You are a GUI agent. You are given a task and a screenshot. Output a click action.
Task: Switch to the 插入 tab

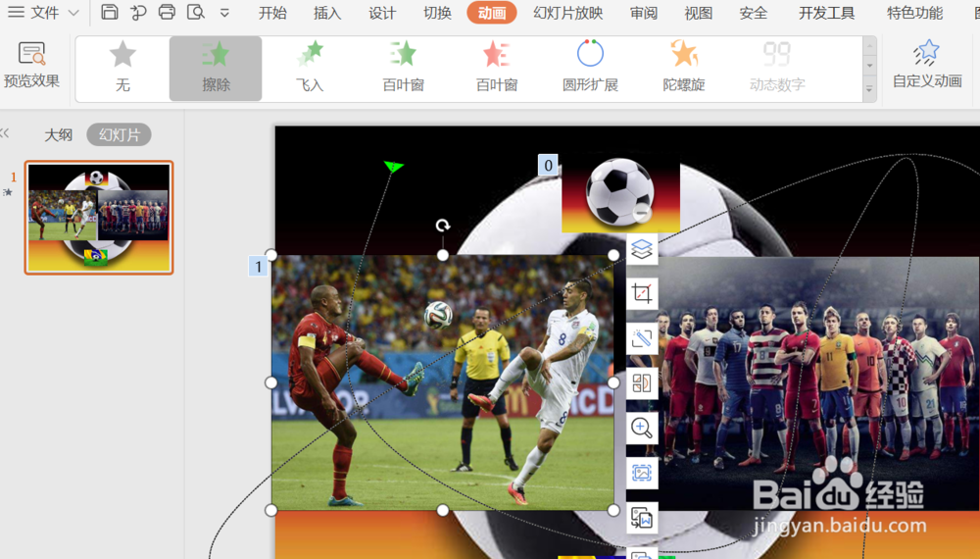[327, 13]
